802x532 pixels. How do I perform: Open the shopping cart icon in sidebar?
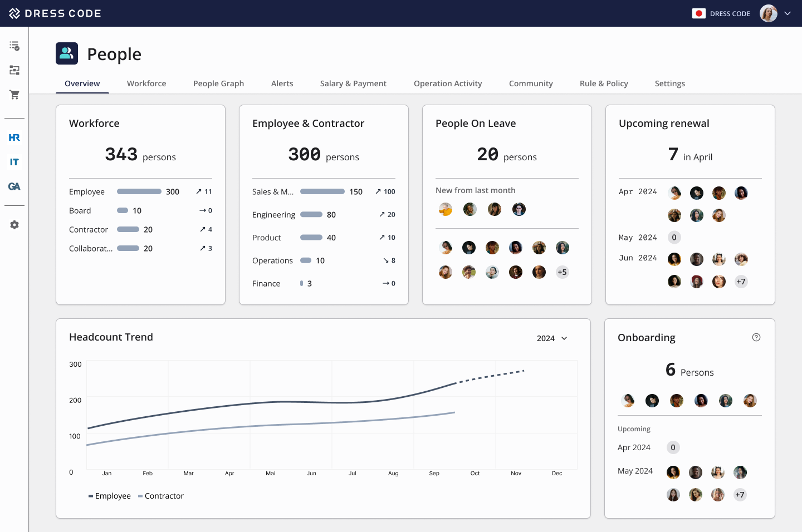(x=14, y=95)
